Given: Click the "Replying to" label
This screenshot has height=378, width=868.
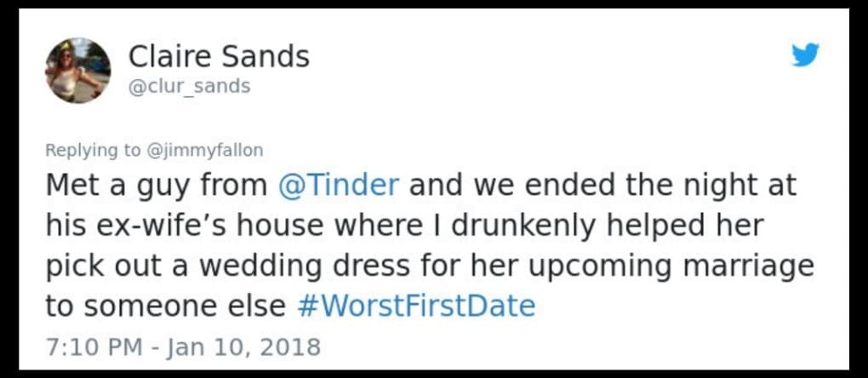Looking at the screenshot, I should [93, 150].
